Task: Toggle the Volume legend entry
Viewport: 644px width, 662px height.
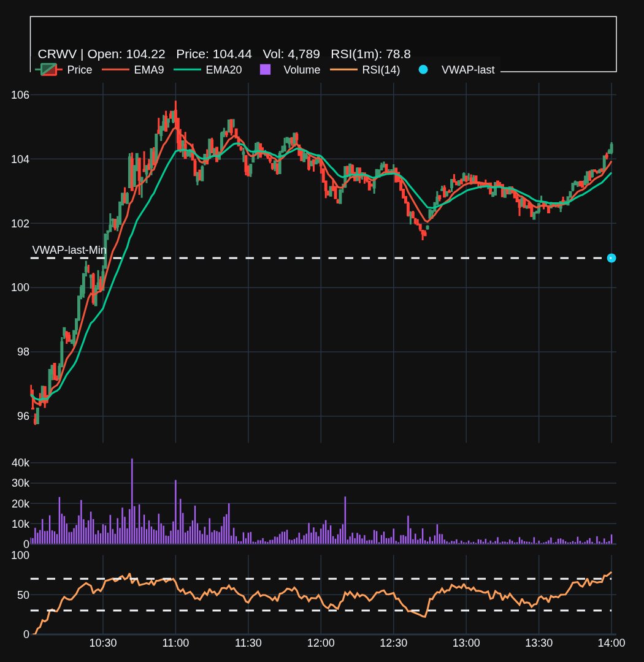Action: tap(290, 70)
